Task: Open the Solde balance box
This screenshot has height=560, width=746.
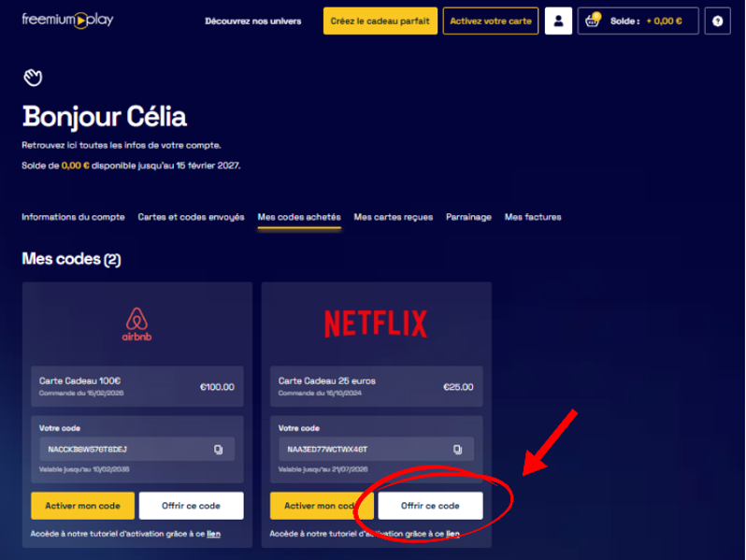Action: click(638, 21)
